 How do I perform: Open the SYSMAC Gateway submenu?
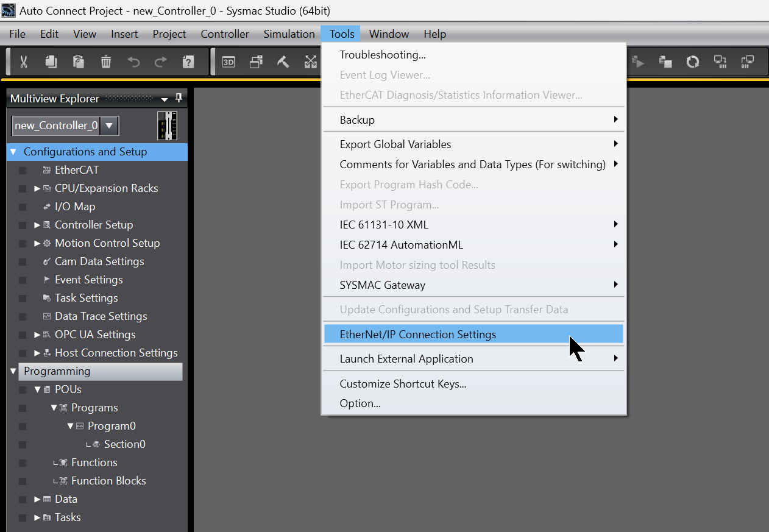click(473, 285)
